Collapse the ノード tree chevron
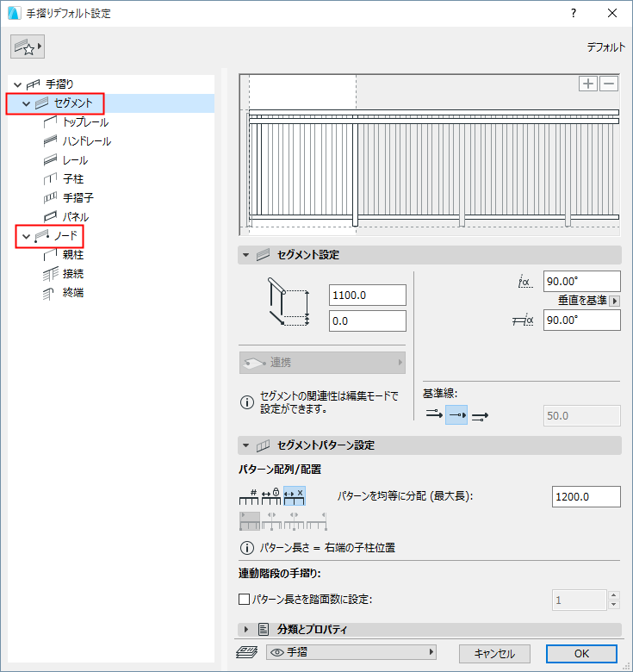The width and height of the screenshot is (633, 672). [26, 236]
